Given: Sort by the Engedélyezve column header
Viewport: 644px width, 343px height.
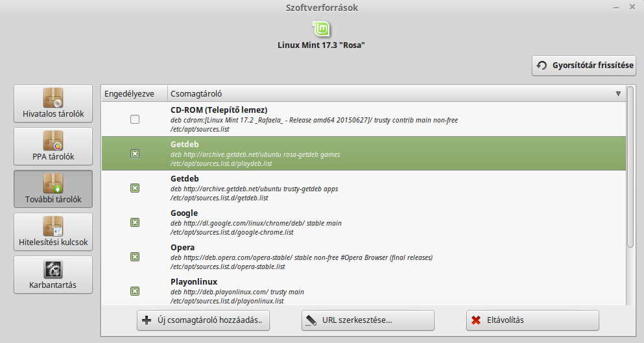Looking at the screenshot, I should pyautogui.click(x=135, y=93).
